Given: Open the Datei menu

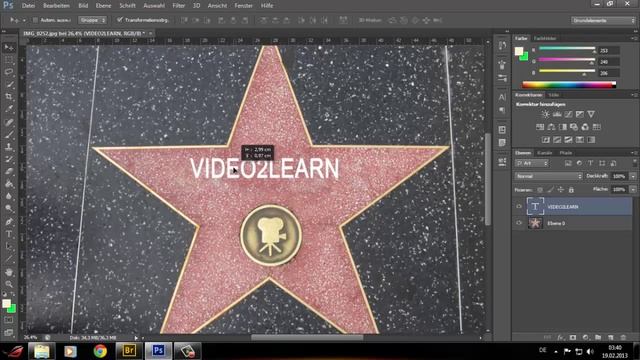Looking at the screenshot, I should (28, 6).
